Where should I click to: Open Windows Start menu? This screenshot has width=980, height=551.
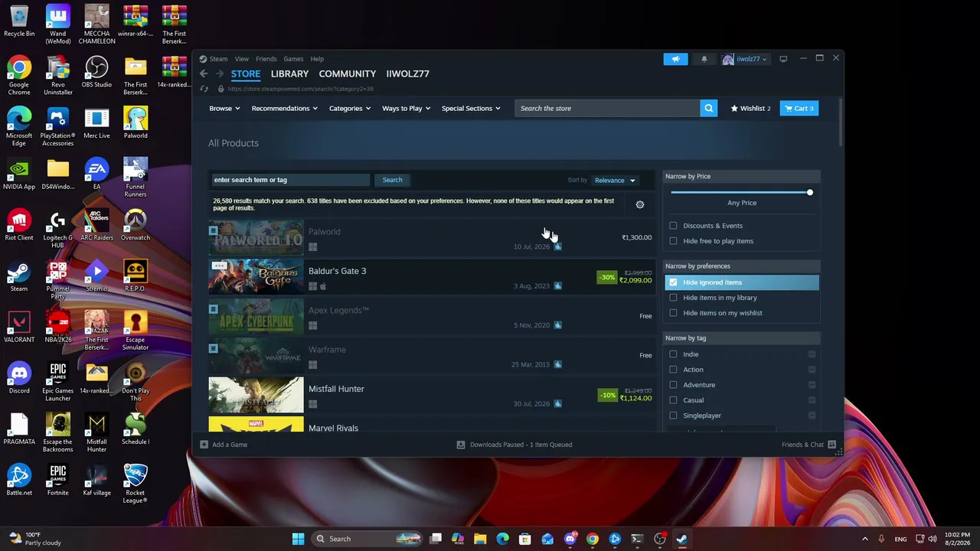click(298, 539)
